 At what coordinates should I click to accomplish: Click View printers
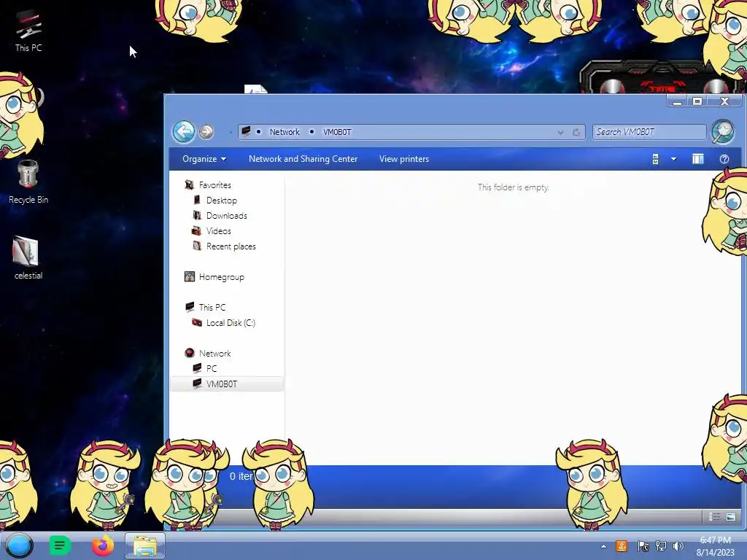pos(404,159)
